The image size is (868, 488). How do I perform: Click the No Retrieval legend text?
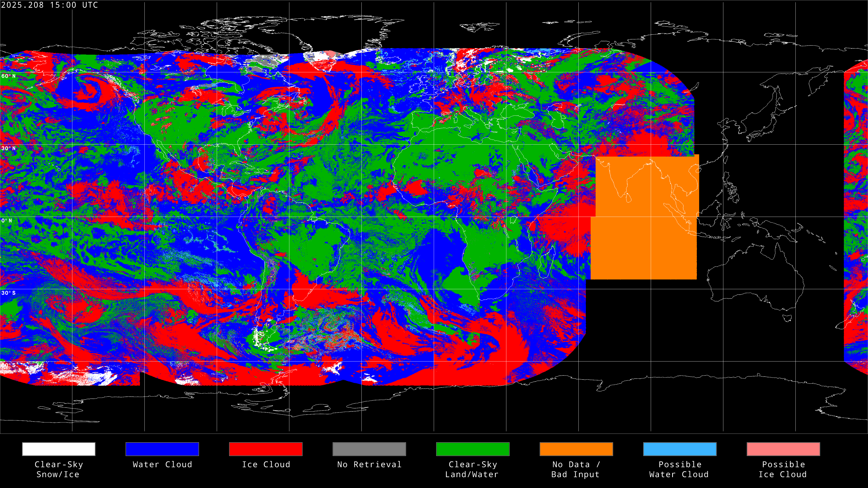369,465
